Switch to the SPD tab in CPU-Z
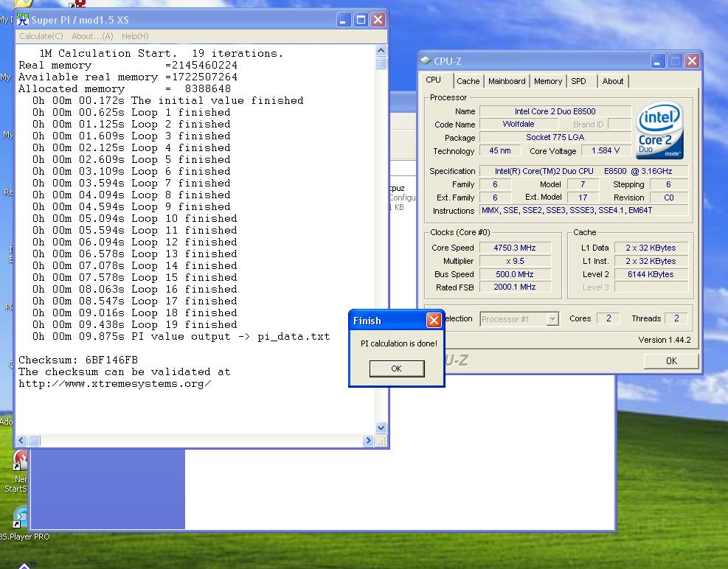Viewport: 728px width, 569px height. [x=578, y=81]
